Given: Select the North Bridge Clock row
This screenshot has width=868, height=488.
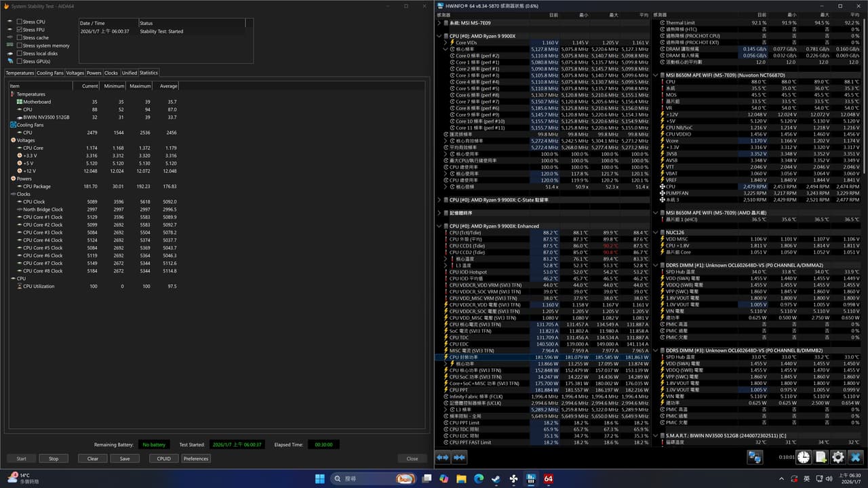Looking at the screenshot, I should (95, 209).
